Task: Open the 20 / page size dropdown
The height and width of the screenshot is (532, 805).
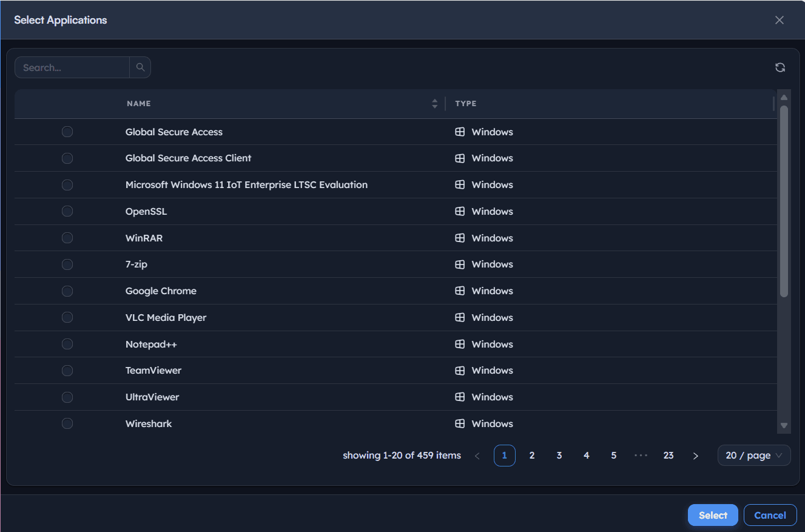Action: pos(754,456)
